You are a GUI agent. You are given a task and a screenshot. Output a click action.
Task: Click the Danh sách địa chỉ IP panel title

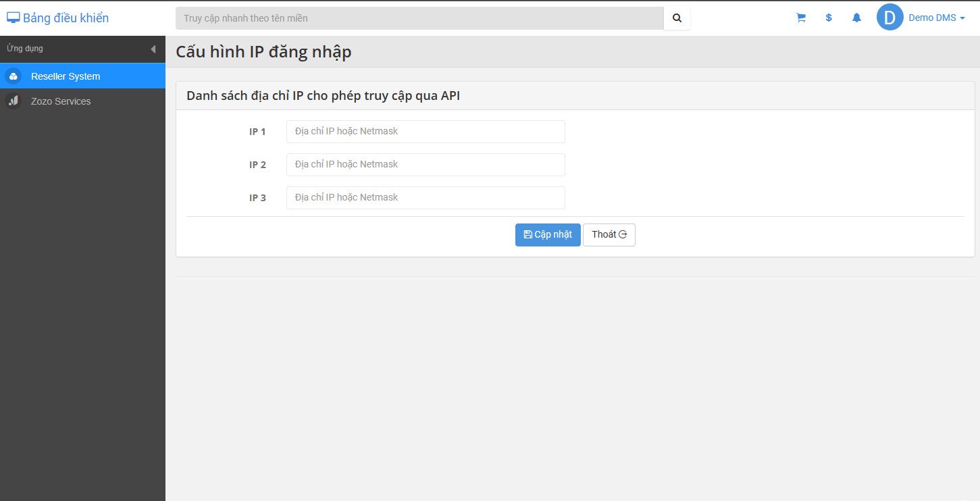click(323, 96)
